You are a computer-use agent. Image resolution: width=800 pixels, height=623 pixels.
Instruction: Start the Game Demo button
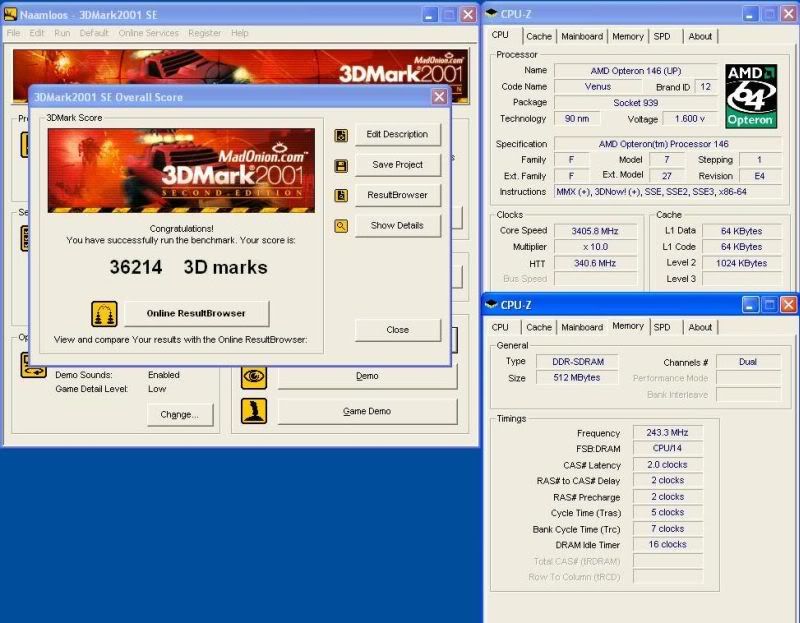pos(367,411)
